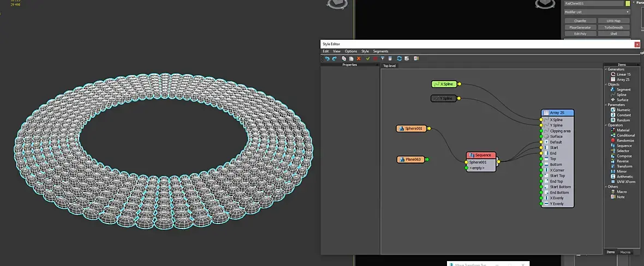Switch to the Items tab

tap(611, 252)
